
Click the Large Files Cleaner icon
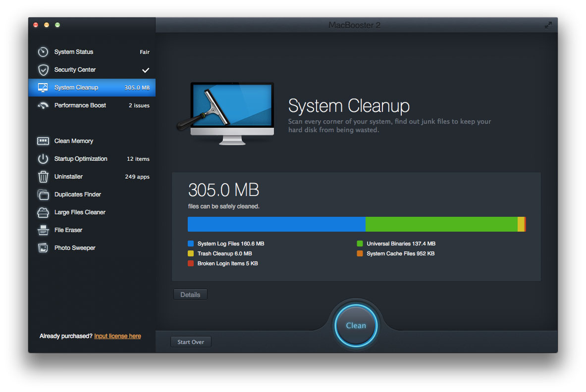pos(43,212)
